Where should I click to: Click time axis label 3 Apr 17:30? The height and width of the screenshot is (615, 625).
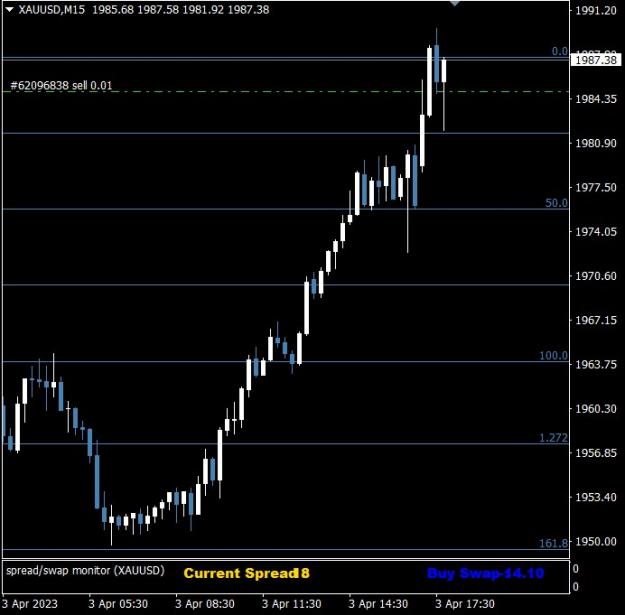[465, 604]
